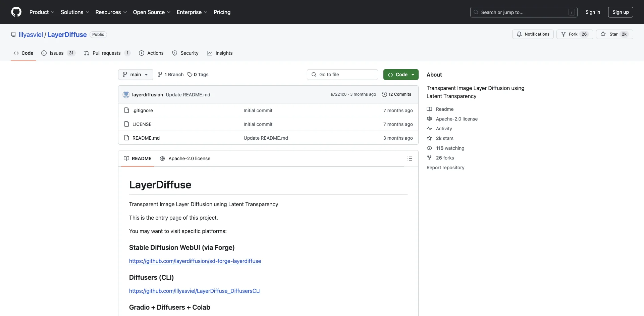Click the fork icon beside 26 forks
Viewport: 644px width, 316px height.
429,158
